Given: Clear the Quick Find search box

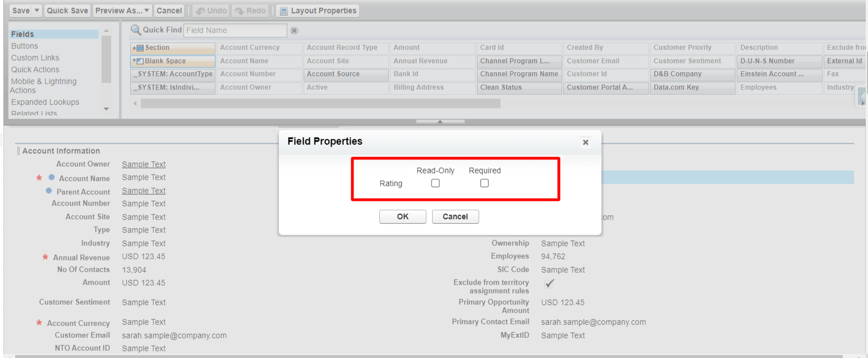Looking at the screenshot, I should coord(294,30).
